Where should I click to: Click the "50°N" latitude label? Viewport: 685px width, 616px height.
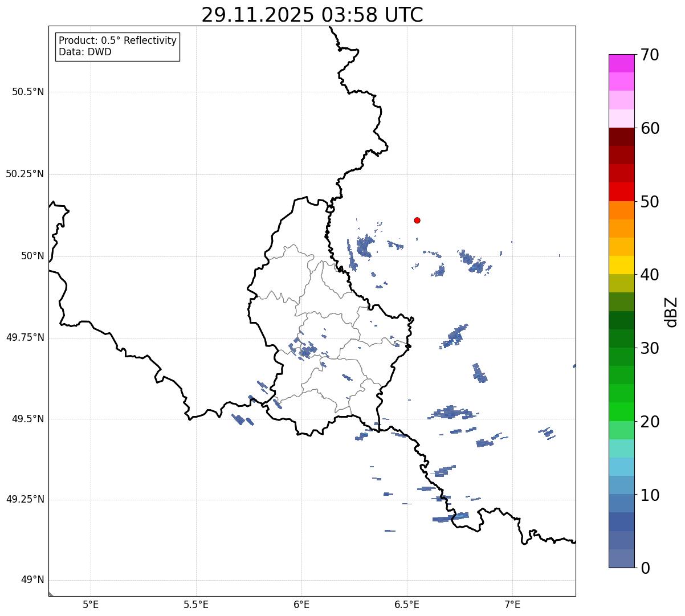(32, 256)
